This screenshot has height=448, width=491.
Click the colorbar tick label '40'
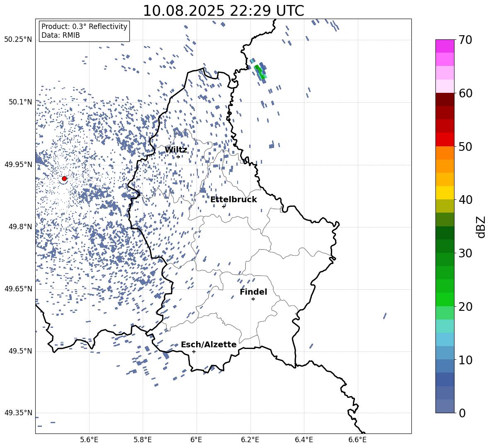click(x=465, y=200)
